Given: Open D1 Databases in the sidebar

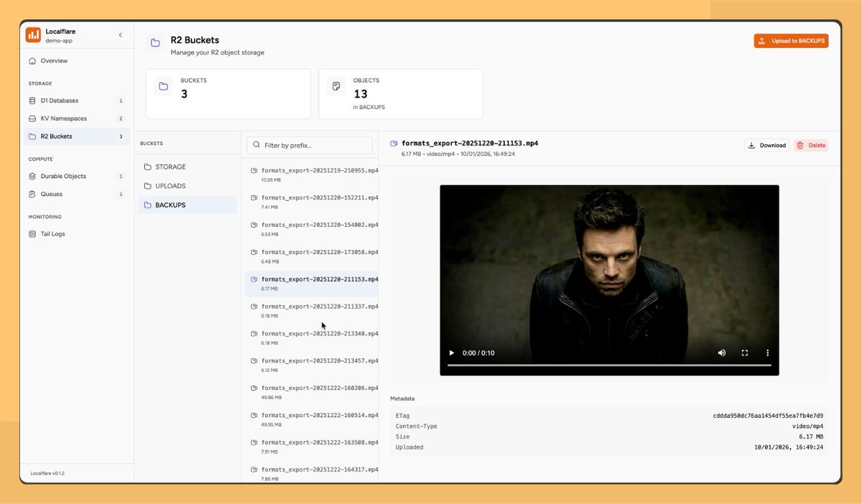Looking at the screenshot, I should (77, 101).
